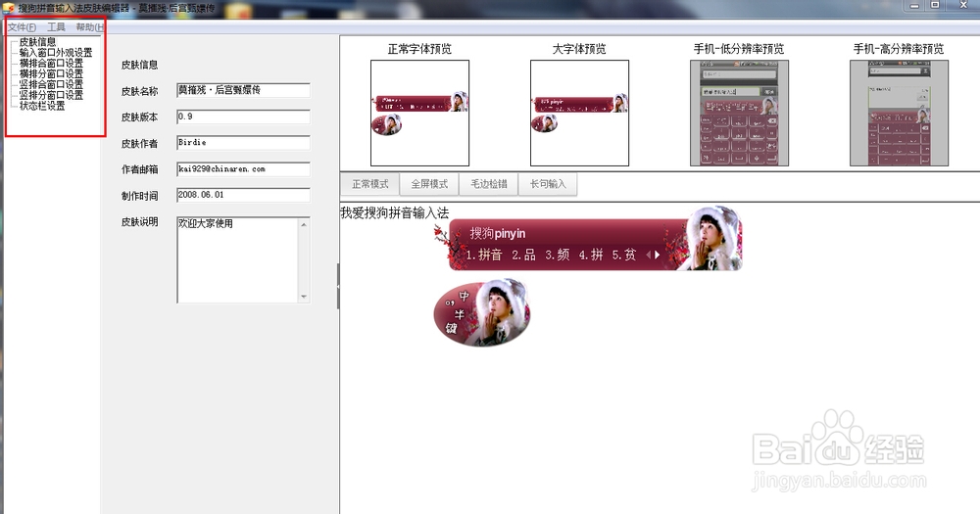Viewport: 980px width, 514px height.
Task: Click the 皮肤作者 field showing Birdie
Action: (x=243, y=143)
